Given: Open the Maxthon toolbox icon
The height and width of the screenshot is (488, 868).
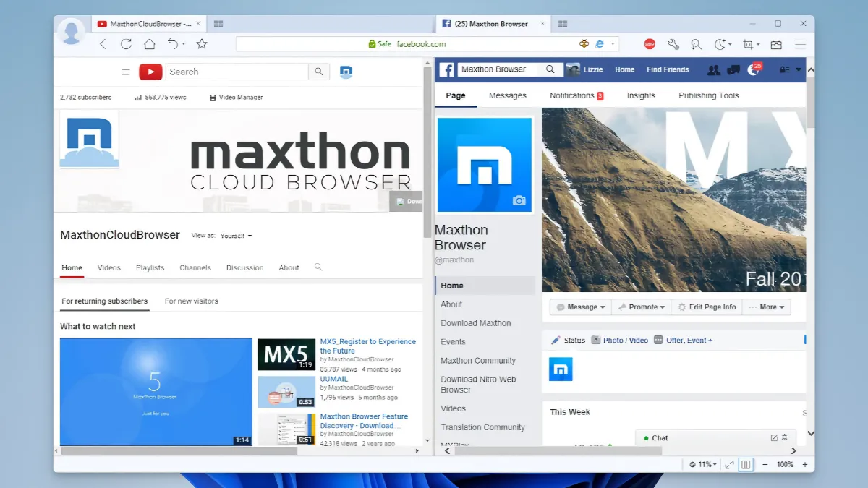Looking at the screenshot, I should tap(776, 43).
